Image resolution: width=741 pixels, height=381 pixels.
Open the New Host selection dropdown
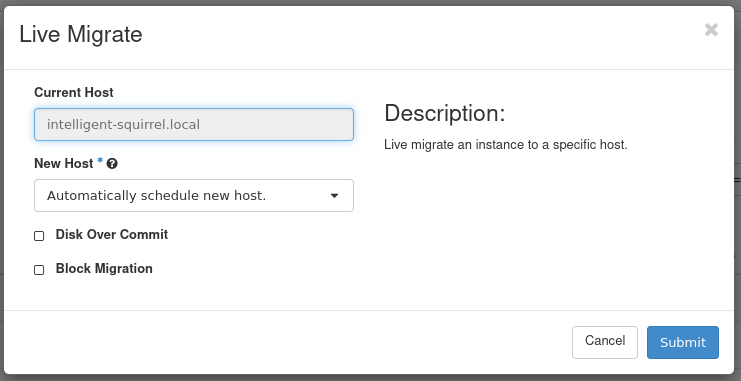[x=194, y=195]
